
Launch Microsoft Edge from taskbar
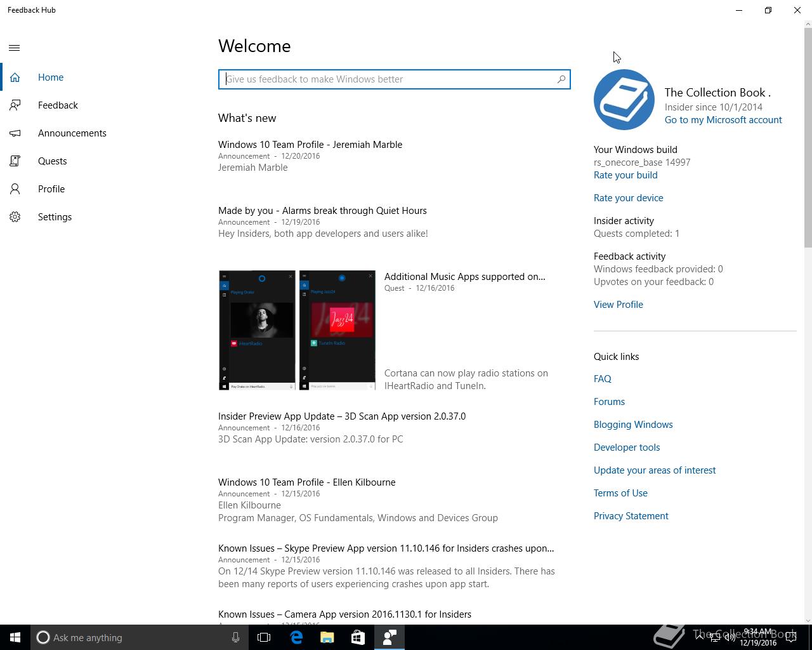pos(296,637)
